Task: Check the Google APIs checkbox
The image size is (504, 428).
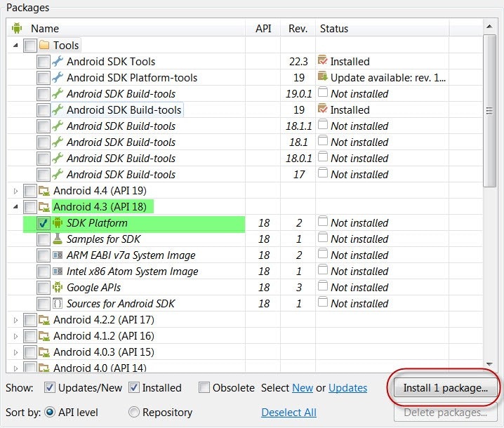Action: (x=43, y=288)
